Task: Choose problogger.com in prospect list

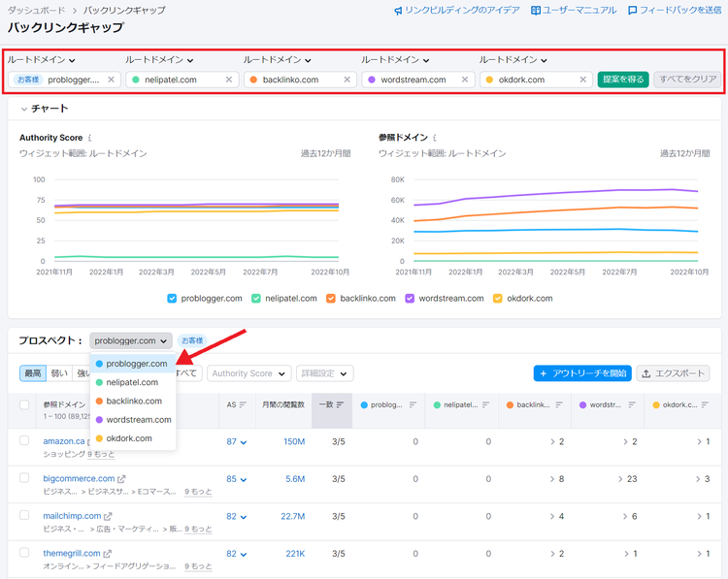Action: pos(133,364)
